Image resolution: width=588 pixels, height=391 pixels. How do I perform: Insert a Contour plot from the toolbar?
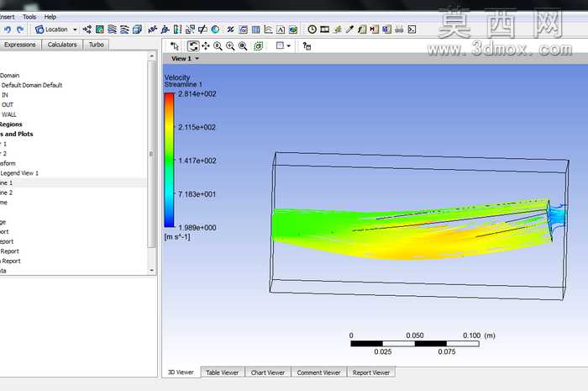[x=100, y=29]
